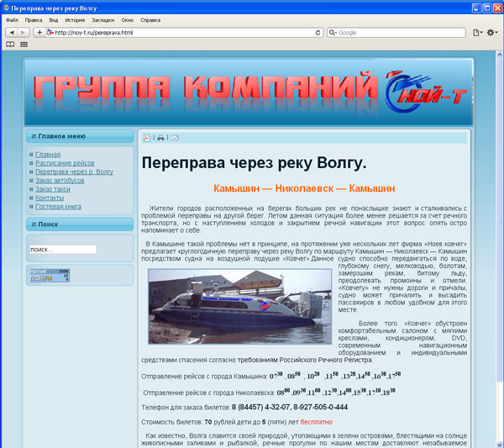Screen dimensions: 504x448
Task: Open the Правка menu
Action: coord(34,20)
